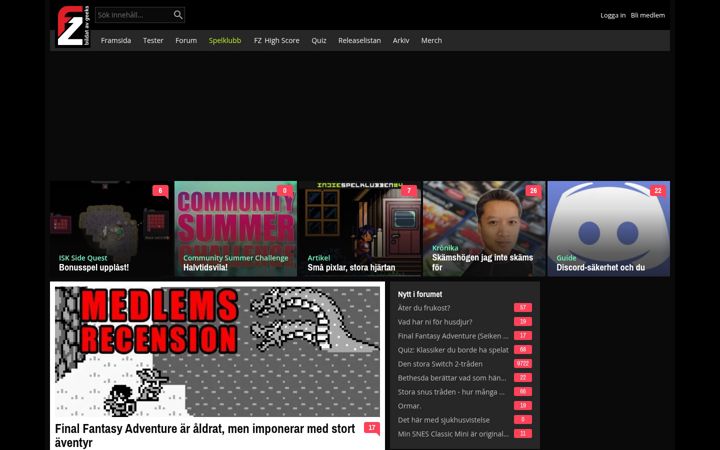The height and width of the screenshot is (450, 720).
Task: Open thread "Bethesda berättar vad som hän…"
Action: point(452,378)
